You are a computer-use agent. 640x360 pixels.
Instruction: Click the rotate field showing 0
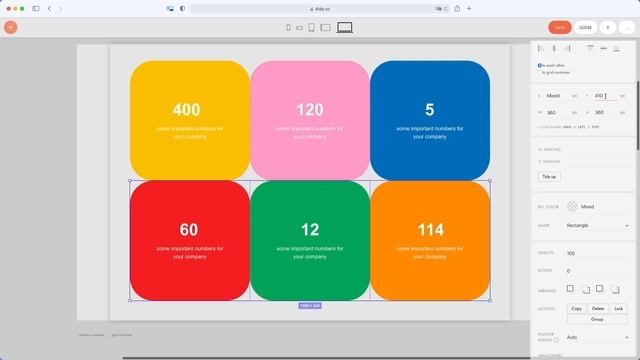tap(597, 271)
